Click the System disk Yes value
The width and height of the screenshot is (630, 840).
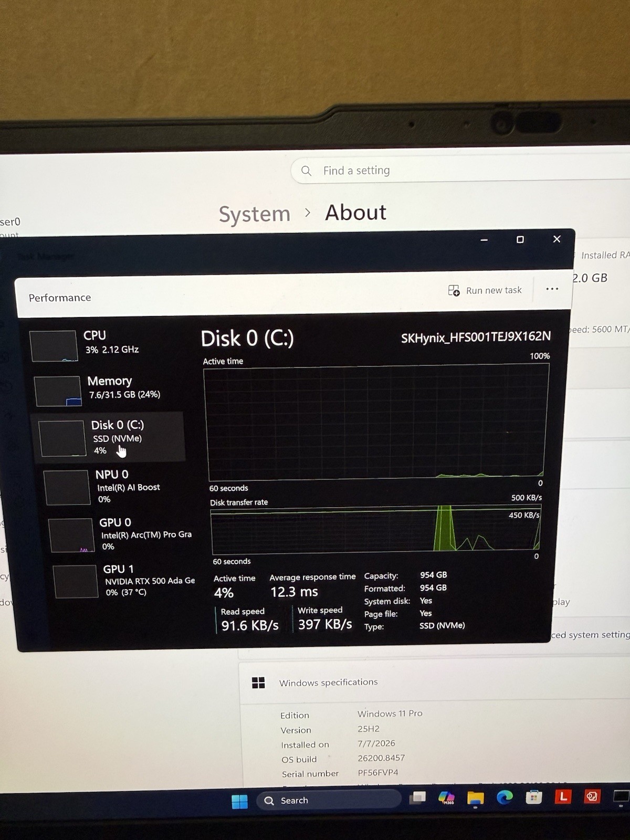point(426,601)
